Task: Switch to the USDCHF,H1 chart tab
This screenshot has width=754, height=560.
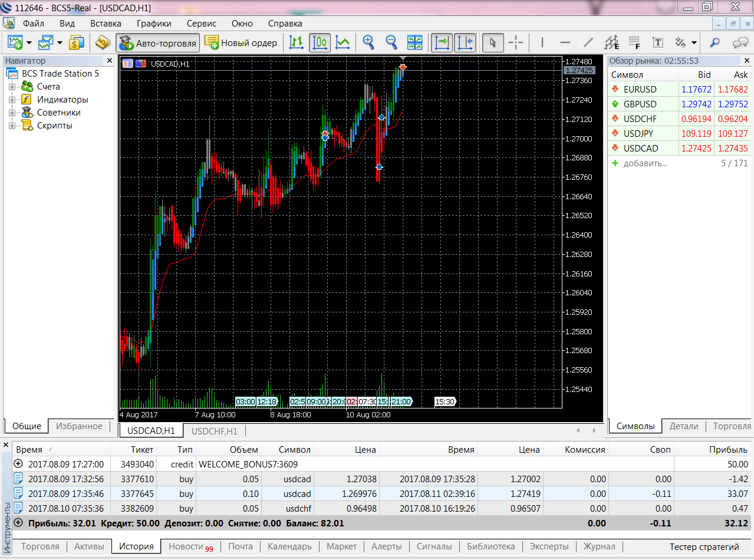Action: 214,431
